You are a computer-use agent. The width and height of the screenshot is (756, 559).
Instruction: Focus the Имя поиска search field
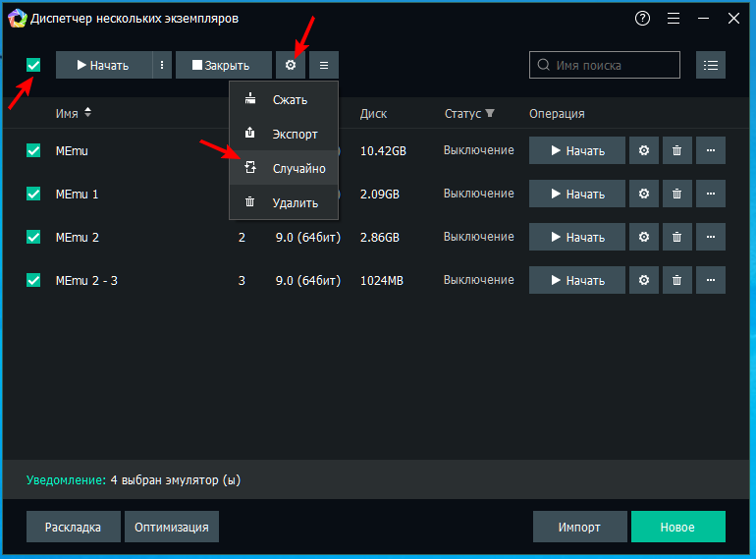(x=605, y=65)
